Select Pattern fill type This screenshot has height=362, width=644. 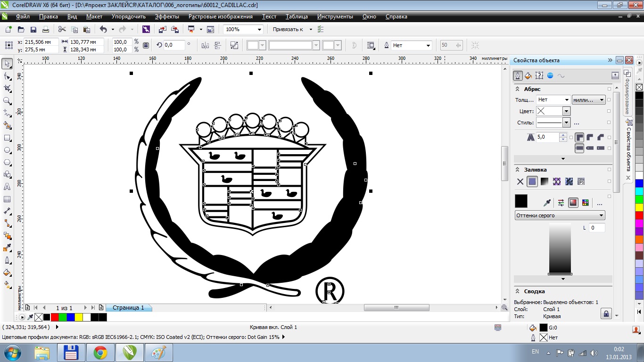point(557,181)
